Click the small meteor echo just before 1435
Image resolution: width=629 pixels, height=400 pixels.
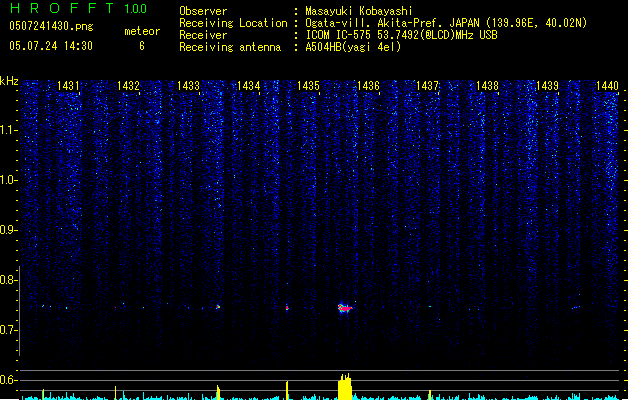pyautogui.click(x=287, y=307)
